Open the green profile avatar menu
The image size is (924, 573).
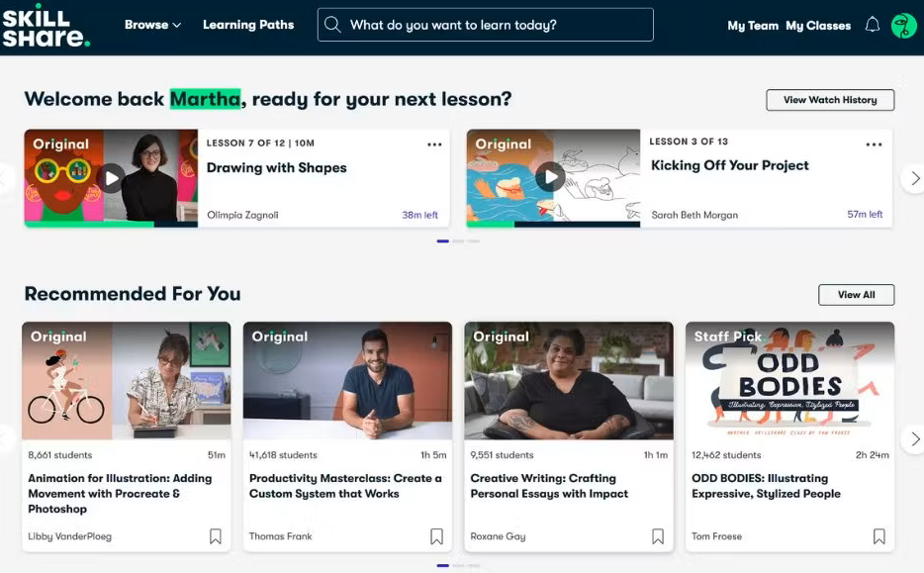pos(903,26)
